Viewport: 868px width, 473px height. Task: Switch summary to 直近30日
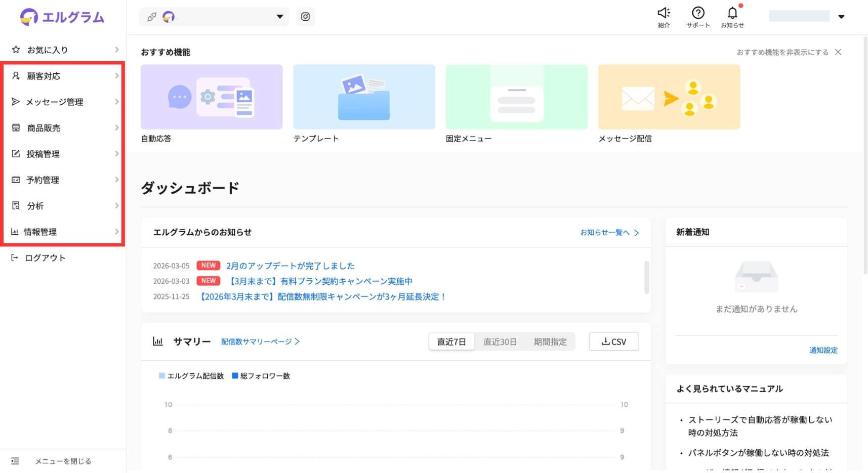coord(500,341)
